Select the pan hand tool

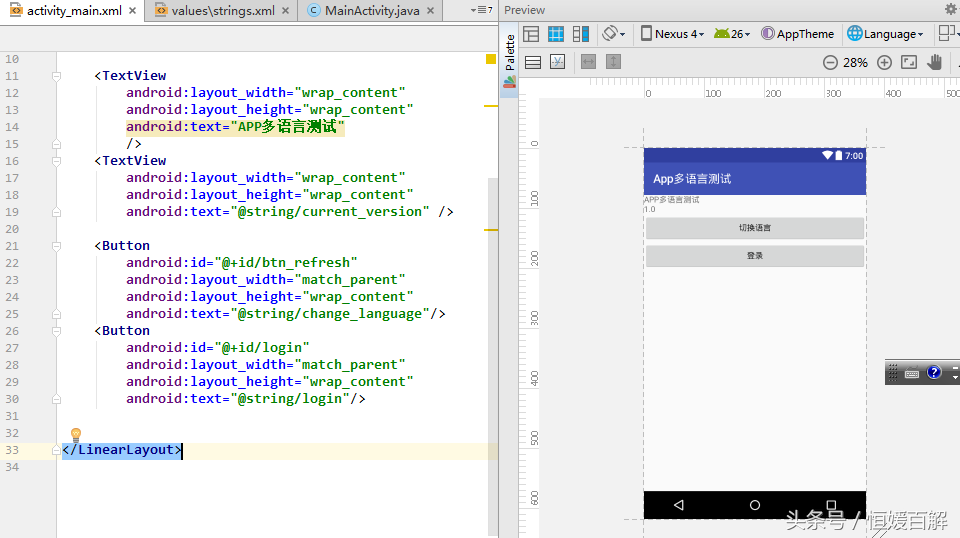click(x=934, y=62)
